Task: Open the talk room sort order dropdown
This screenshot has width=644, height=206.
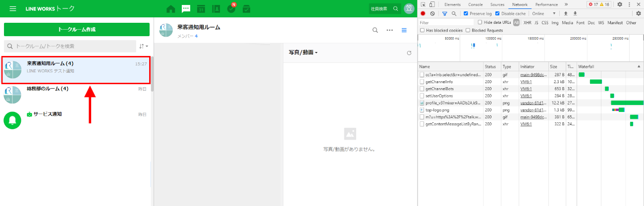Action: tap(144, 46)
